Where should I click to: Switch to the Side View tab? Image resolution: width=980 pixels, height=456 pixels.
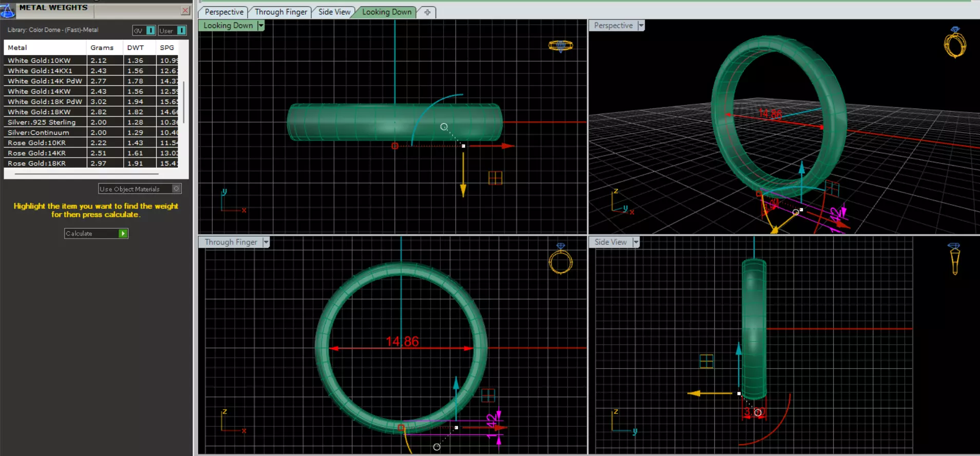click(334, 12)
